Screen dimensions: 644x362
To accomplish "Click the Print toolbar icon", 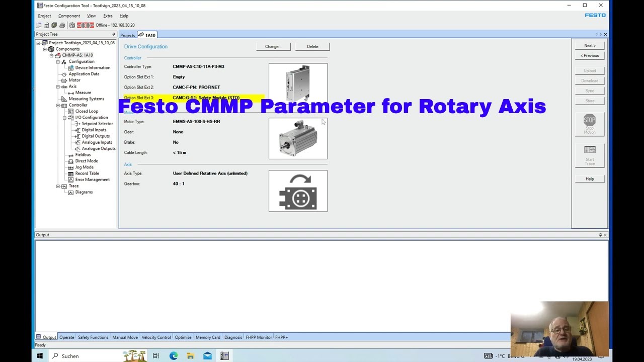I will coord(62,25).
